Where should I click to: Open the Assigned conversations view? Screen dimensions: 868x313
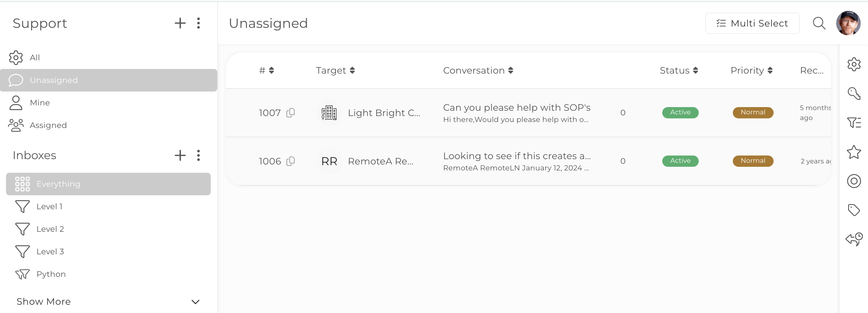(x=48, y=125)
